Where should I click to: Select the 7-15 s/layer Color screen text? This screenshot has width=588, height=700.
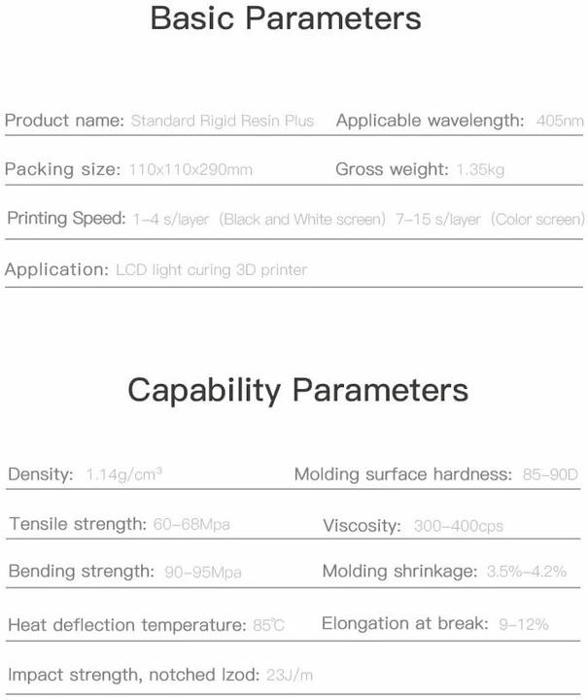[x=490, y=219]
